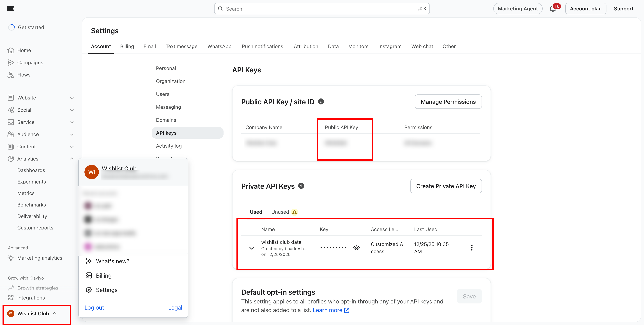Click the Klaviyo flag logo
Viewport: 644px width, 325px height.
11,9
